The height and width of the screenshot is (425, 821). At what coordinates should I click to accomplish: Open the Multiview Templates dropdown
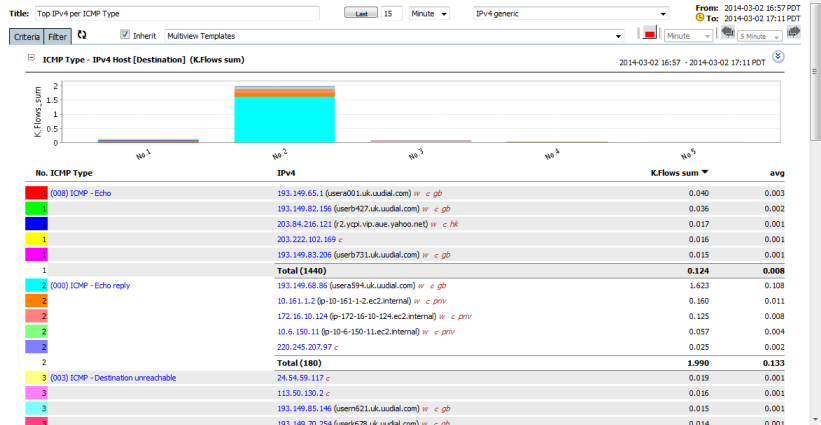click(394, 36)
